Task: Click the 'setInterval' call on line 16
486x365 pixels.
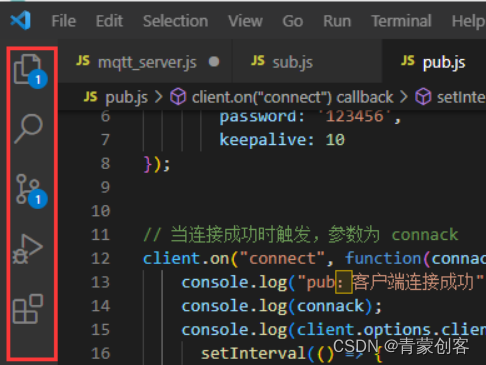Action: pyautogui.click(x=254, y=354)
